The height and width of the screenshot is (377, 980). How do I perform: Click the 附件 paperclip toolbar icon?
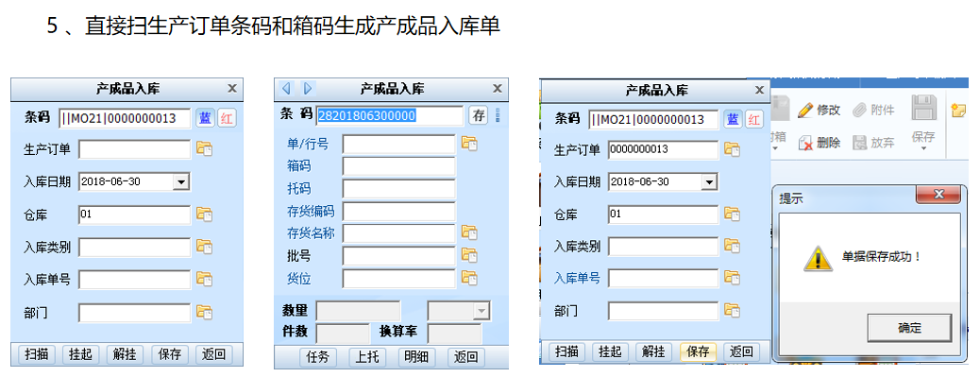(x=859, y=110)
